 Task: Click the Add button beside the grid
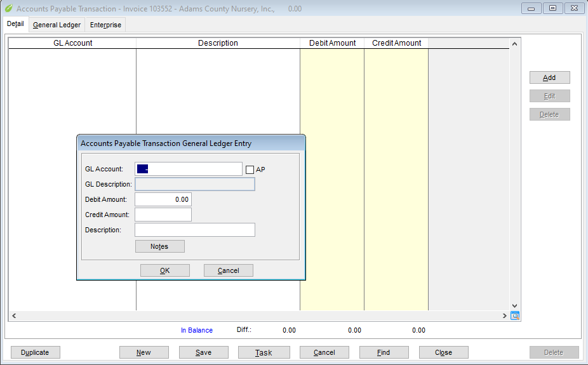pos(549,77)
